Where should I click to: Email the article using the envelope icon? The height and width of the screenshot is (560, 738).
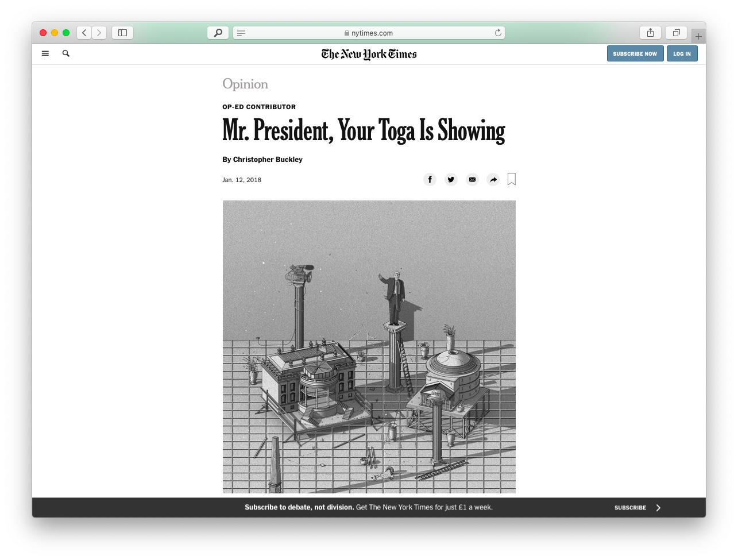coord(472,180)
